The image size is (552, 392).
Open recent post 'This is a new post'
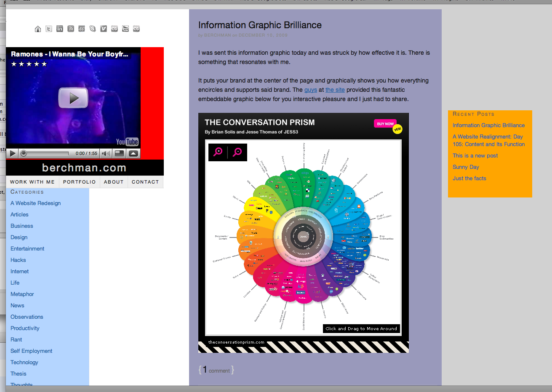[x=475, y=155]
